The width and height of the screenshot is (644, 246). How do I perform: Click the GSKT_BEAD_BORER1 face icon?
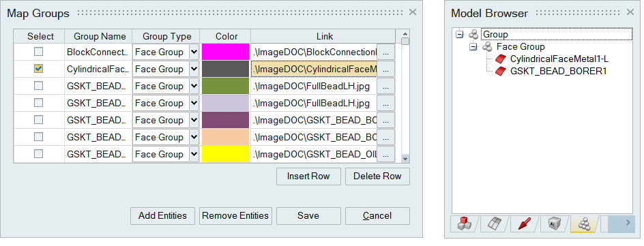tap(500, 72)
